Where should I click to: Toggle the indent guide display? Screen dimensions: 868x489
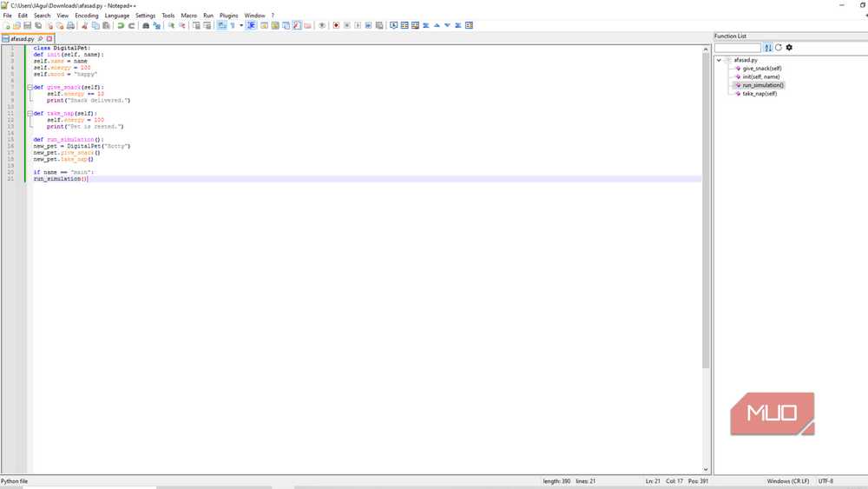251,25
